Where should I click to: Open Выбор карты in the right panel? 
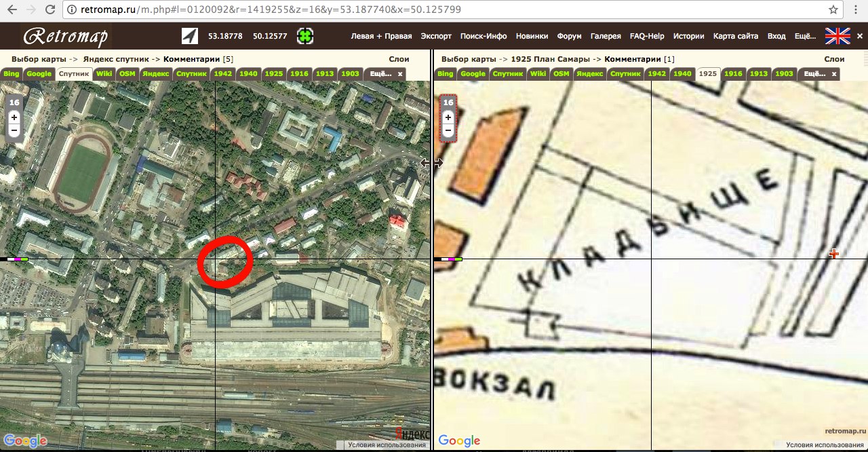(x=469, y=59)
